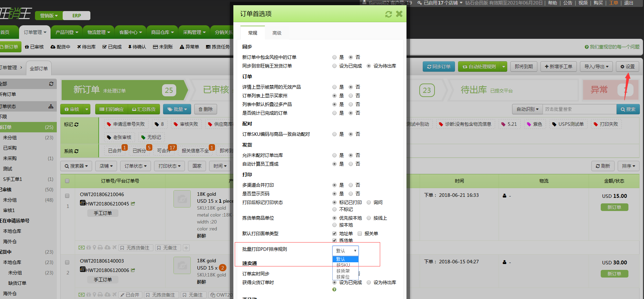Select the ERP mode button
Viewport: 644px width, 299px height.
point(77,16)
